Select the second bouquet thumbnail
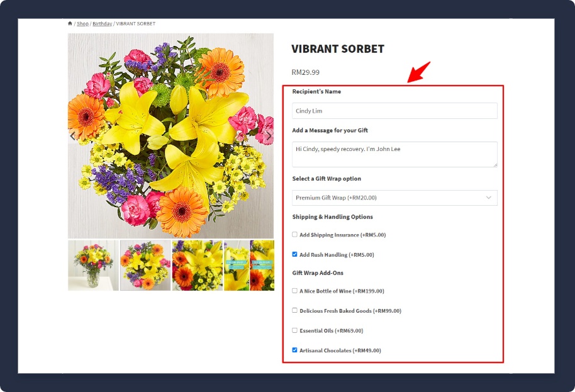Image resolution: width=575 pixels, height=392 pixels. coord(145,265)
